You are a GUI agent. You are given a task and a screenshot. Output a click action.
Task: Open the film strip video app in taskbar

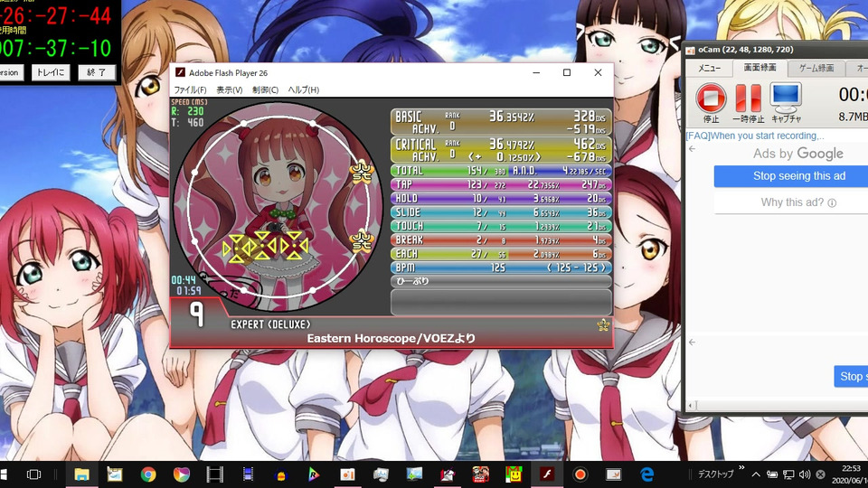[215, 474]
